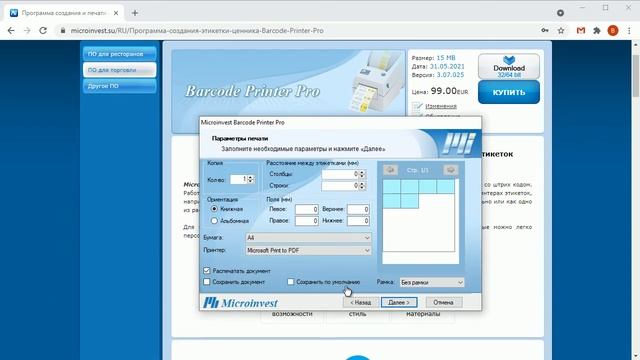The image size is (640, 360).
Task: Click the tab favicon icon
Action: click(x=14, y=13)
